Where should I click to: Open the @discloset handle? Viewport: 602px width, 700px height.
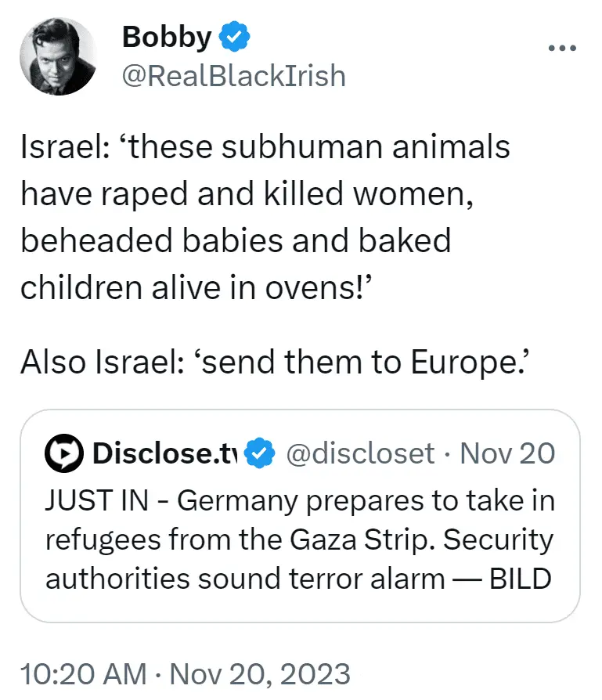pos(359,453)
